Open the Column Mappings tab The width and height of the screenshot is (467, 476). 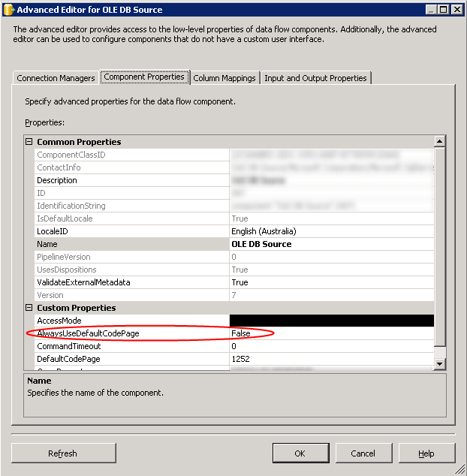[224, 78]
